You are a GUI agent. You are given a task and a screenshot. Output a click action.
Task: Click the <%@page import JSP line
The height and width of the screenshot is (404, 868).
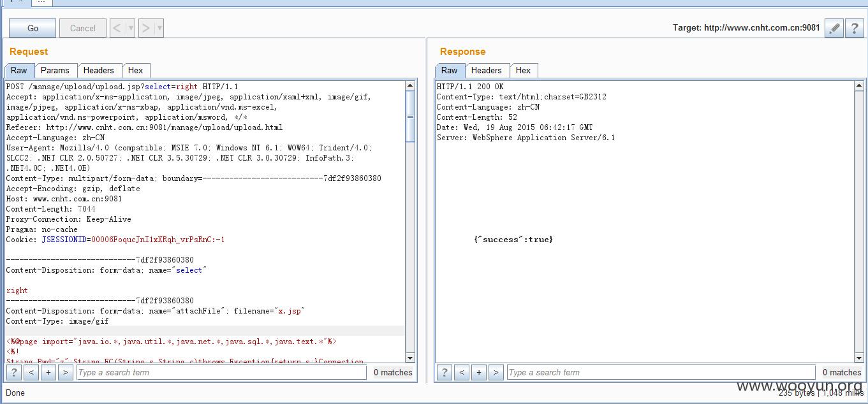172,342
